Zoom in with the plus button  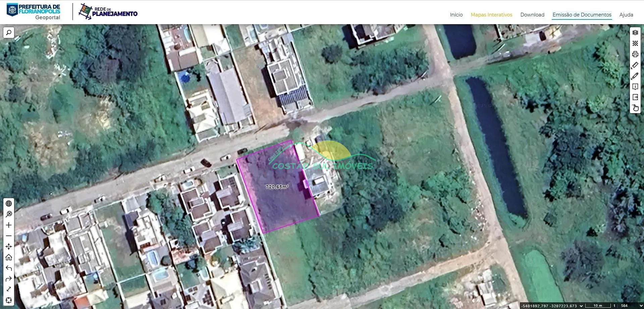[x=9, y=225]
